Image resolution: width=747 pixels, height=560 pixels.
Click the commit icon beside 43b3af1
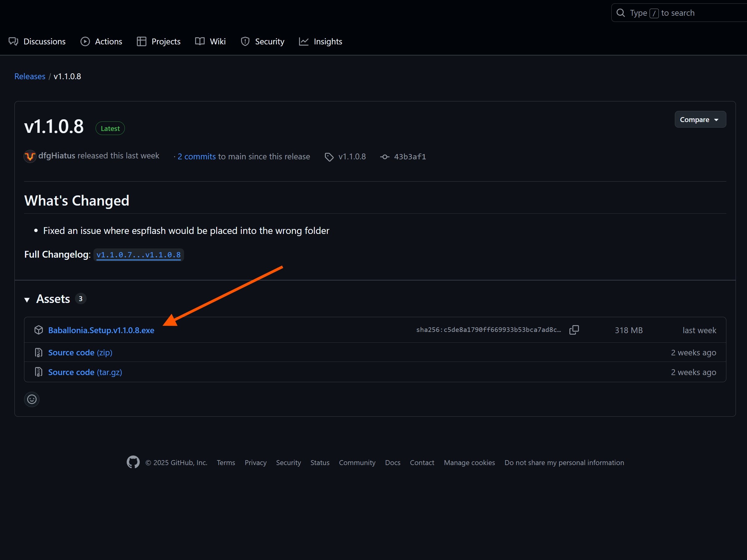pos(385,157)
